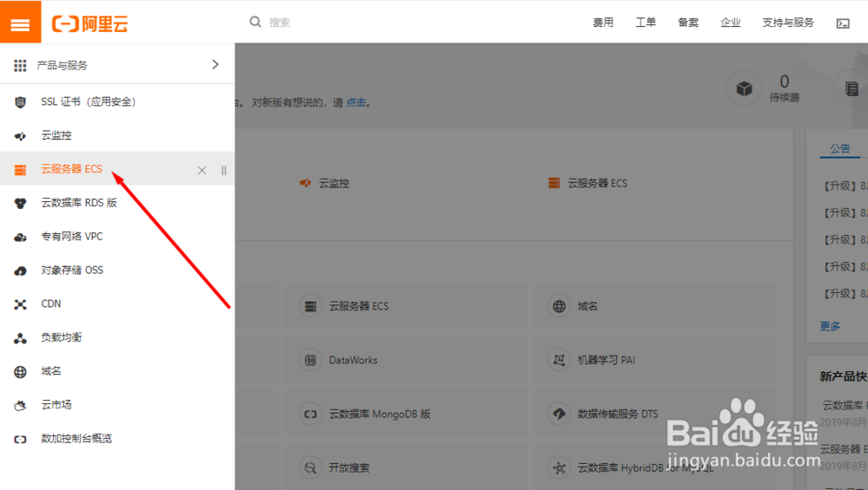
Task: Click the orange ECS server icon in sidebar
Action: [x=21, y=170]
